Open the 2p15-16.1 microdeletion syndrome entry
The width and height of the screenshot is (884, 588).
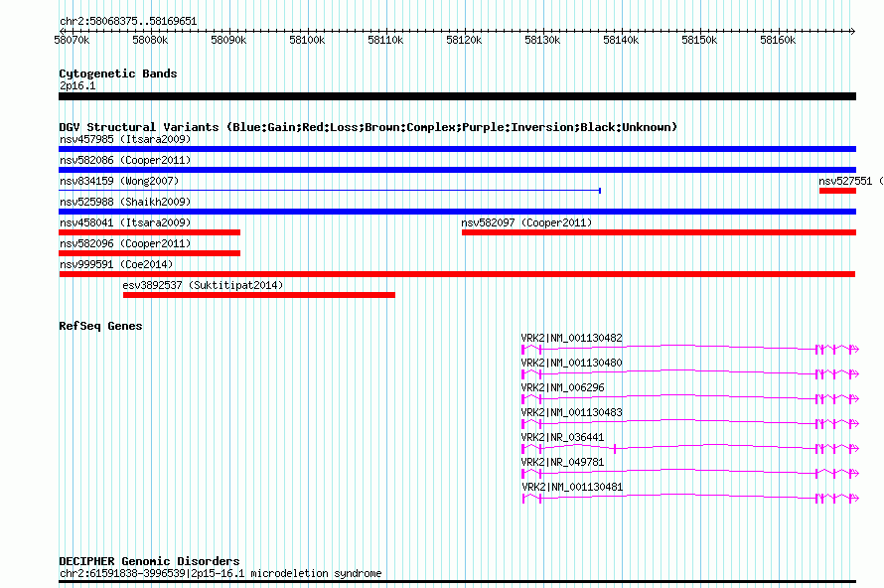[x=221, y=573]
